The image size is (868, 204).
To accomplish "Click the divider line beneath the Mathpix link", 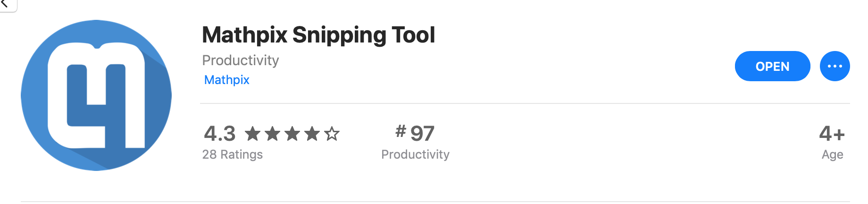I will pyautogui.click(x=525, y=103).
